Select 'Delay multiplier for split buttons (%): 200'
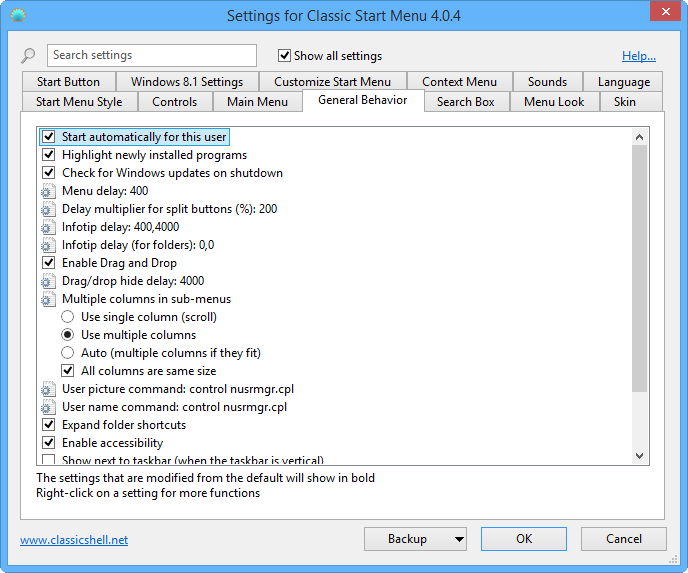Image resolution: width=688 pixels, height=573 pixels. point(170,209)
